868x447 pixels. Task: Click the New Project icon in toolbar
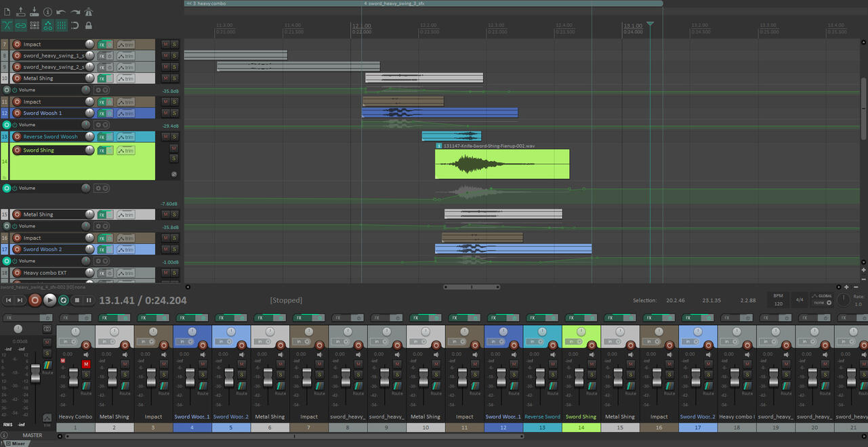(x=7, y=12)
